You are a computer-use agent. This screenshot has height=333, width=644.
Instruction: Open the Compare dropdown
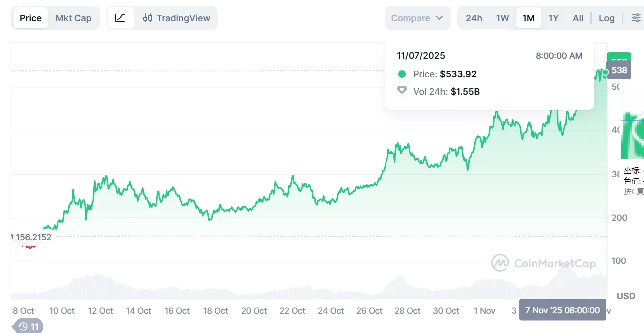417,18
